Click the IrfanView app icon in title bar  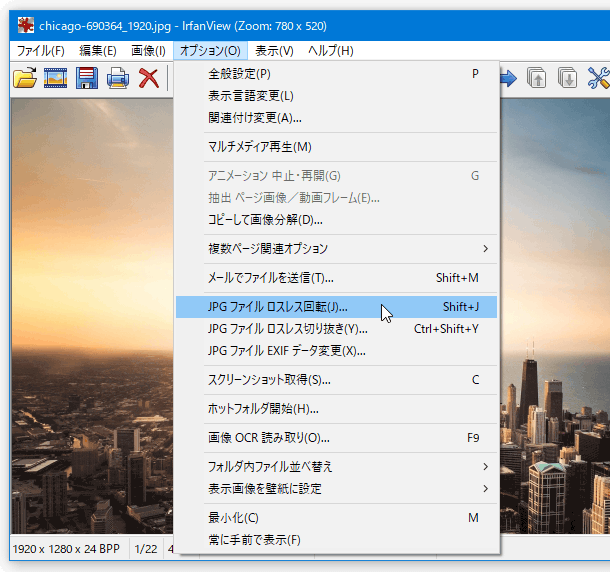click(x=26, y=26)
